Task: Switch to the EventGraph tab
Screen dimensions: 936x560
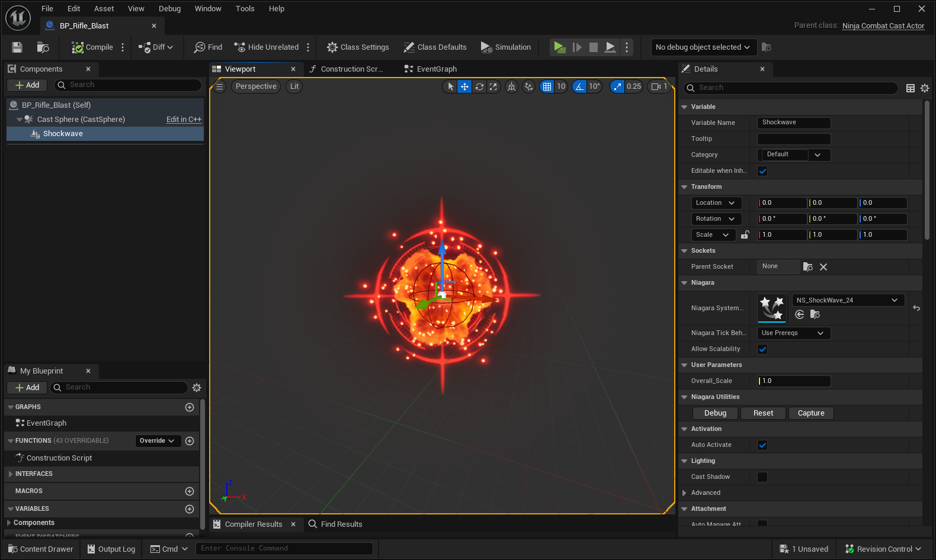Action: coord(436,69)
